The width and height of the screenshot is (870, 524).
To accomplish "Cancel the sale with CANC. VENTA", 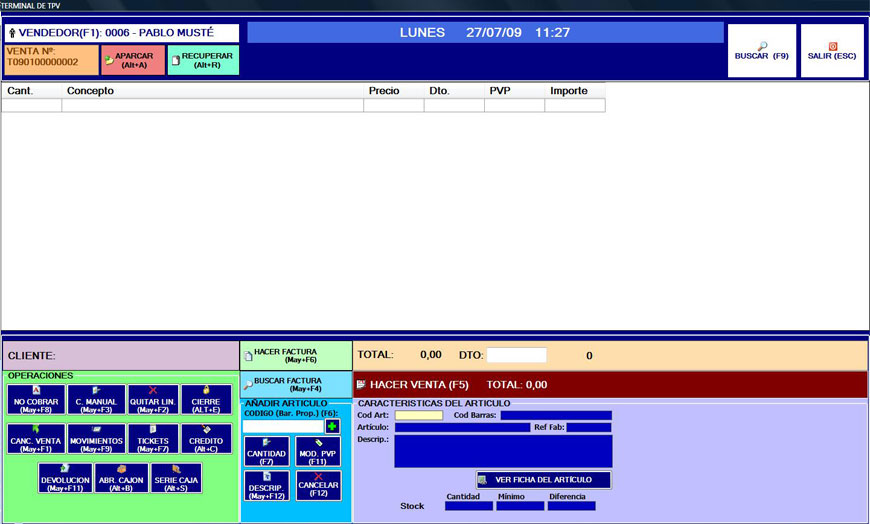I will pos(38,439).
